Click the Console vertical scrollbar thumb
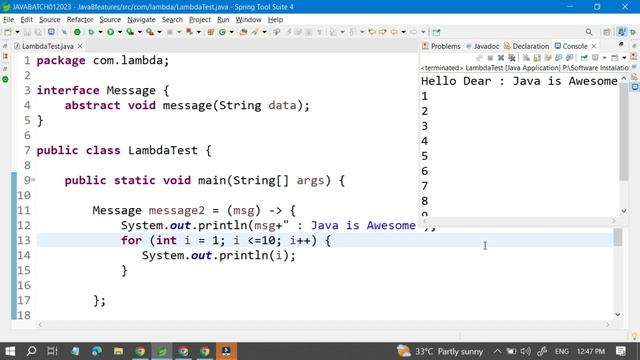The width and height of the screenshot is (640, 360). 624,131
